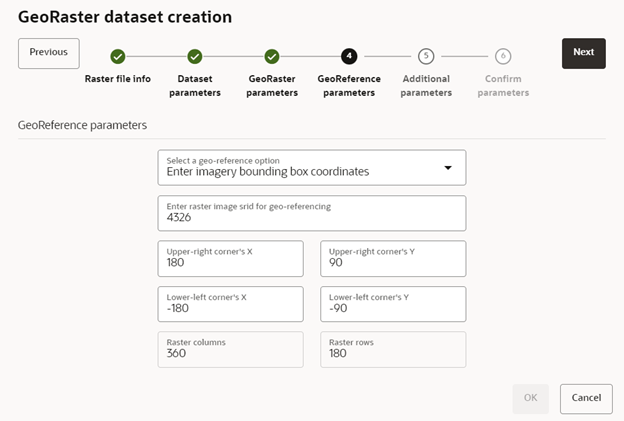Focus the raster image srid field
624x421 pixels.
(x=312, y=213)
